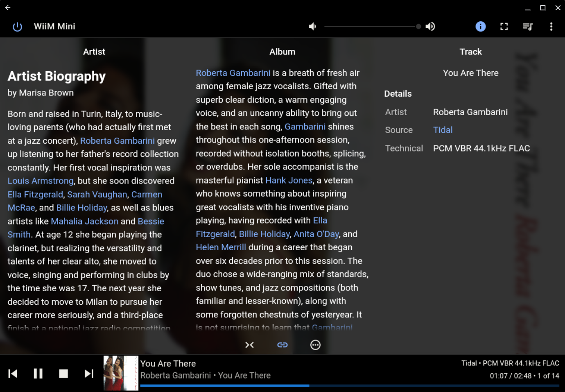The height and width of the screenshot is (392, 565).
Task: Click the 'You Are There' title in player bar
Action: click(168, 363)
